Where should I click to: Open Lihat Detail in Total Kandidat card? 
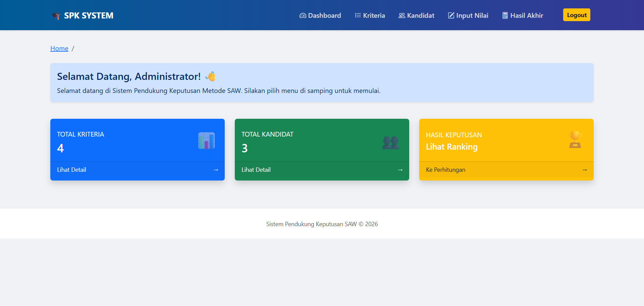pos(256,170)
